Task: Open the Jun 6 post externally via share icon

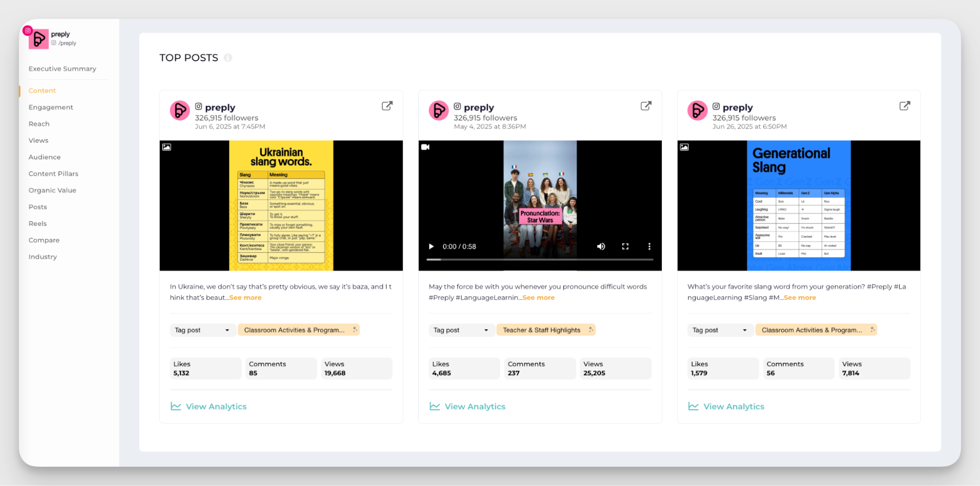Action: click(x=387, y=105)
